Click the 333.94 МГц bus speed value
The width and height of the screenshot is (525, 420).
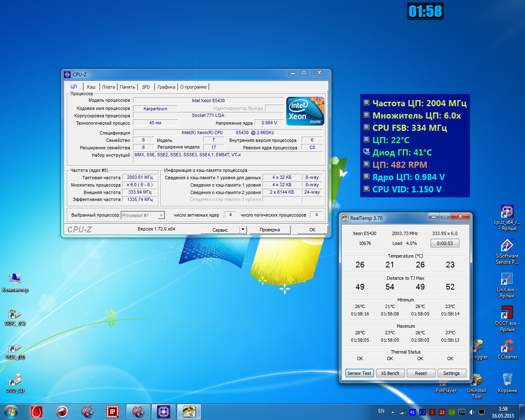pos(140,192)
